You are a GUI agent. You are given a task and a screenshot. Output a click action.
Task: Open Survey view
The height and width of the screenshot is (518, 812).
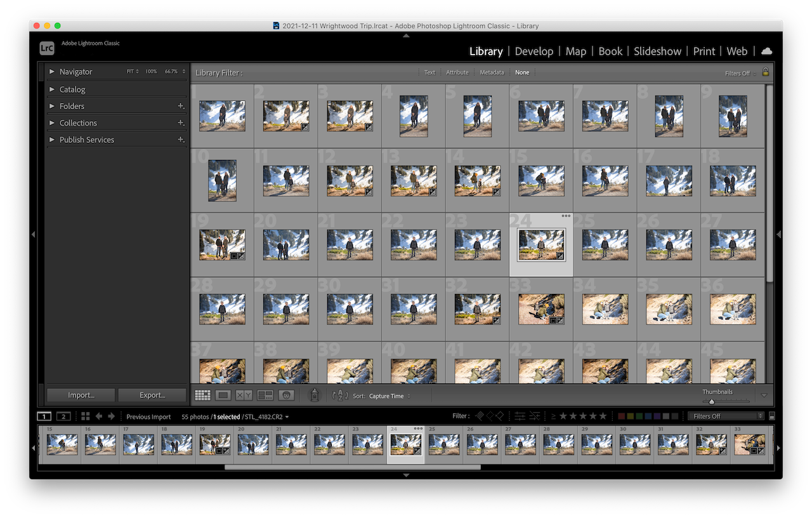point(265,395)
